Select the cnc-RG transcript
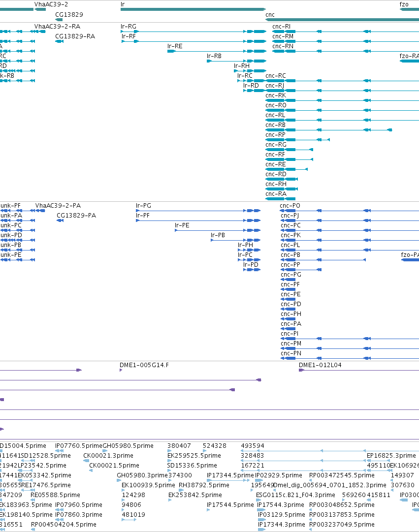 [276, 145]
